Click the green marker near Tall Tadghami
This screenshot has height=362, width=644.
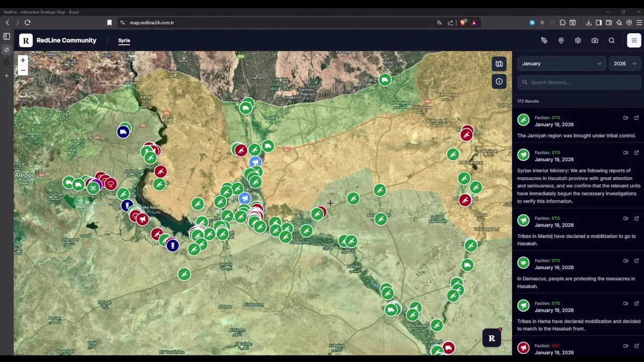(x=470, y=245)
